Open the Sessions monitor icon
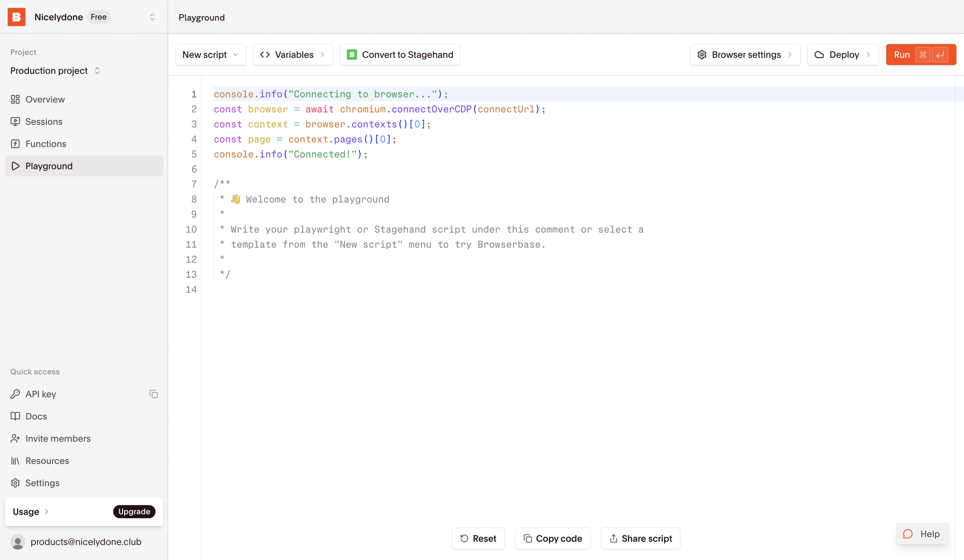 click(15, 121)
